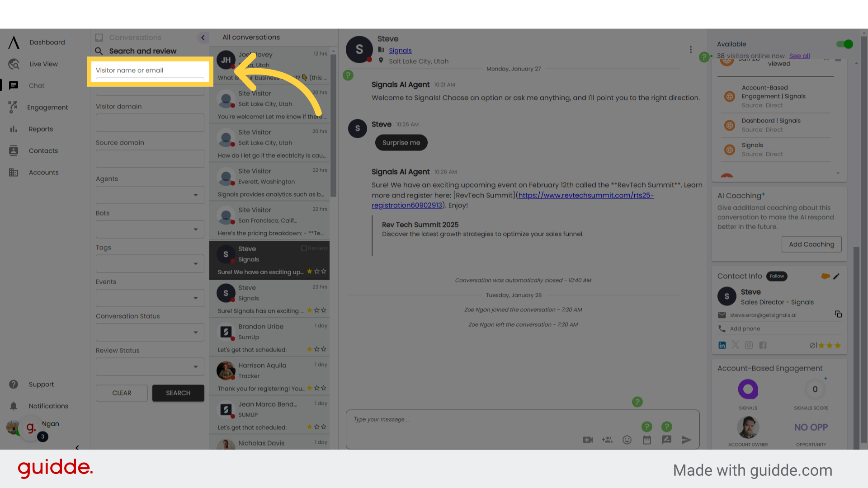Viewport: 868px width, 488px height.
Task: Click the conversation list scrollbar
Action: click(x=333, y=126)
